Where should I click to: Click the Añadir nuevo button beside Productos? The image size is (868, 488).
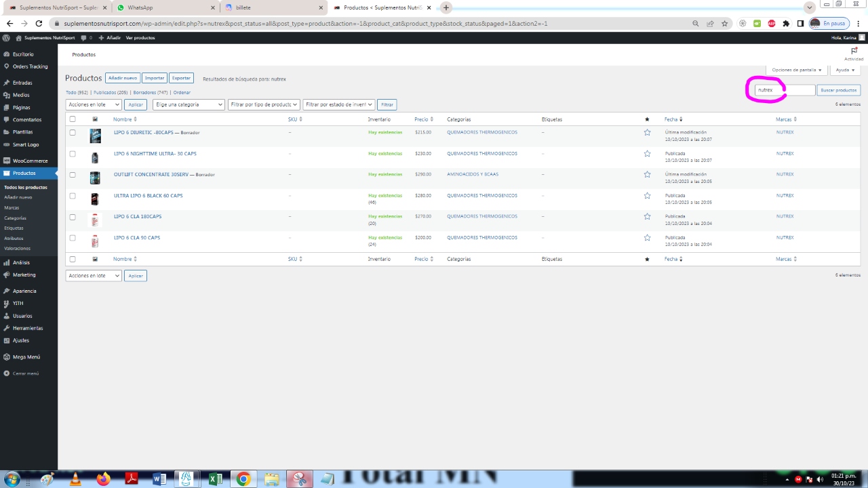[123, 78]
